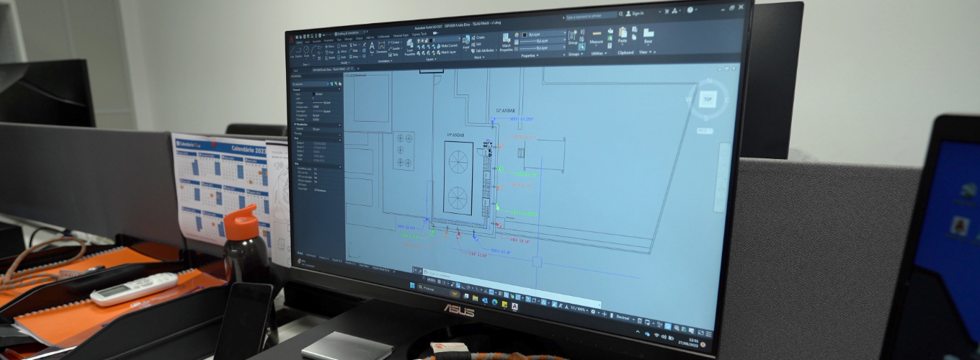Open the Move tool in Modify panel
Image resolution: width=980 pixels, height=360 pixels.
tap(329, 47)
